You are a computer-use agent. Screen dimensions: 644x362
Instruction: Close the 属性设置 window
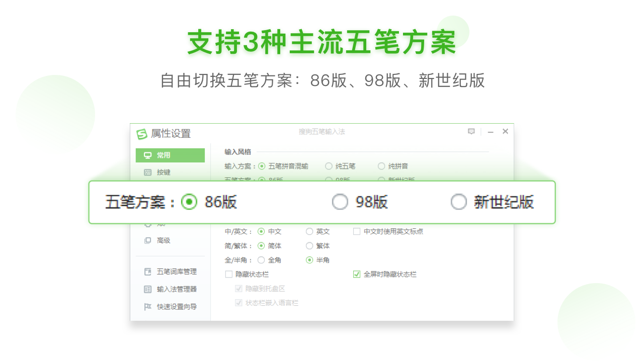505,132
